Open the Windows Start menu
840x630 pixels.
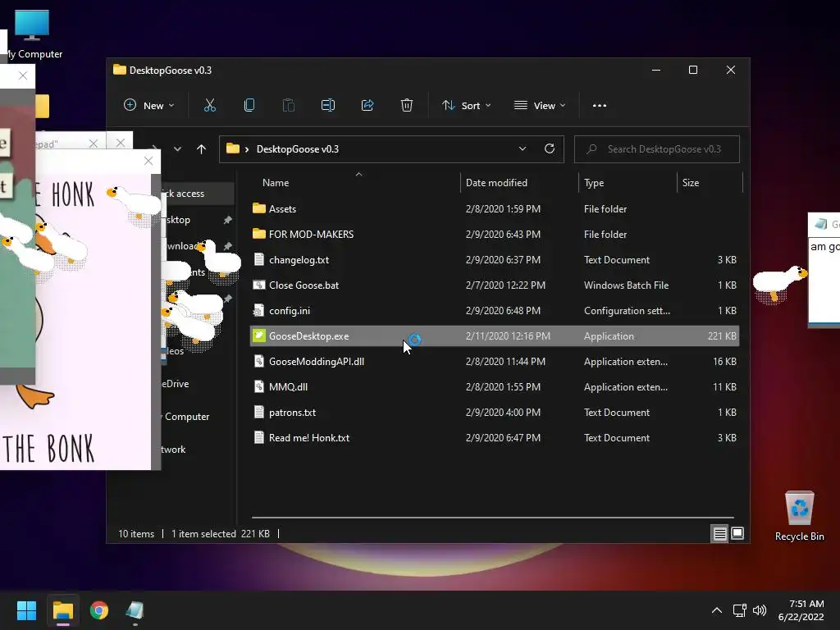(x=26, y=610)
